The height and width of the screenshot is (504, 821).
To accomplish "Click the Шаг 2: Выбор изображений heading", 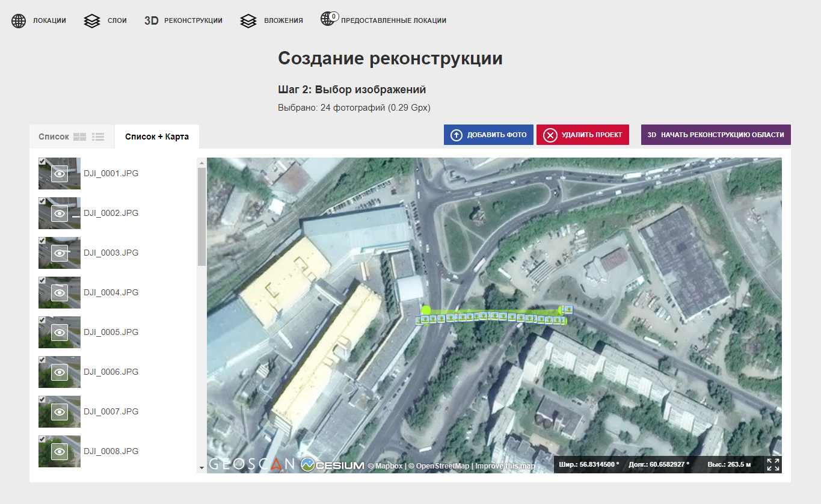I will click(352, 90).
